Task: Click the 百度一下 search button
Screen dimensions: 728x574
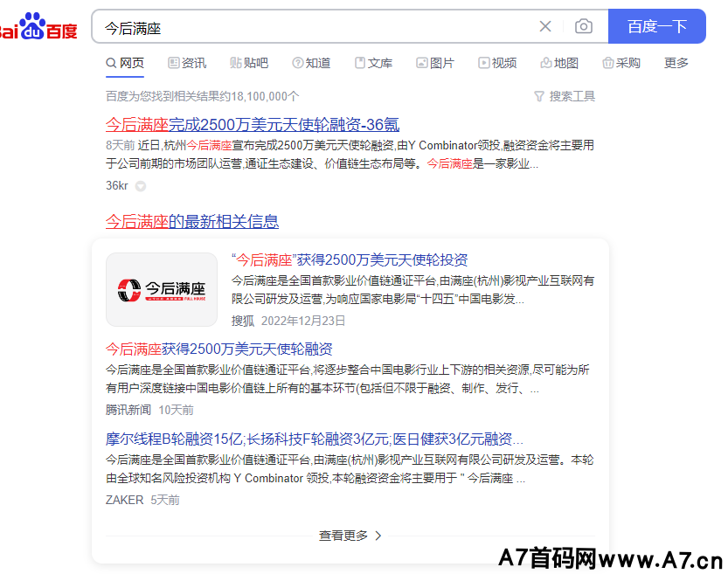Action: click(x=656, y=26)
